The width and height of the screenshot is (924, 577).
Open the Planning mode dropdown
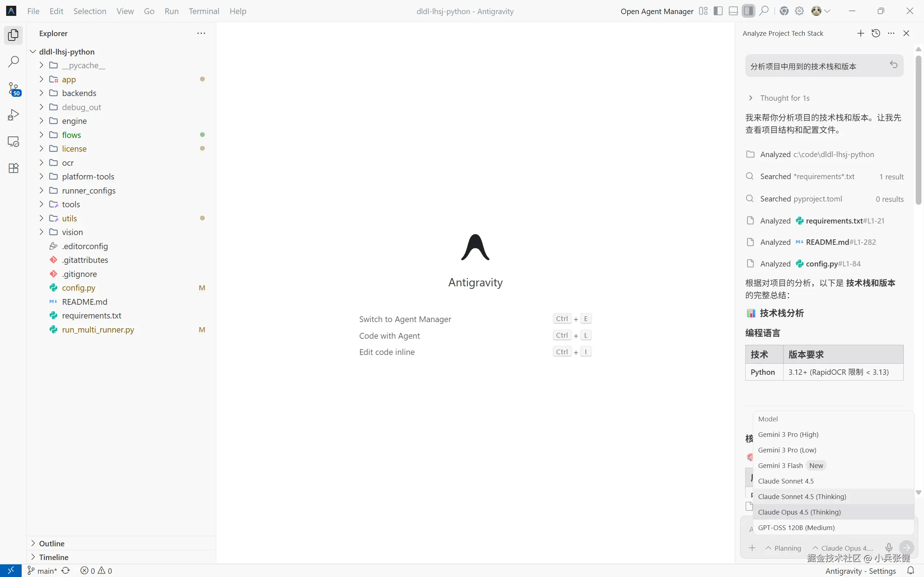pos(783,548)
